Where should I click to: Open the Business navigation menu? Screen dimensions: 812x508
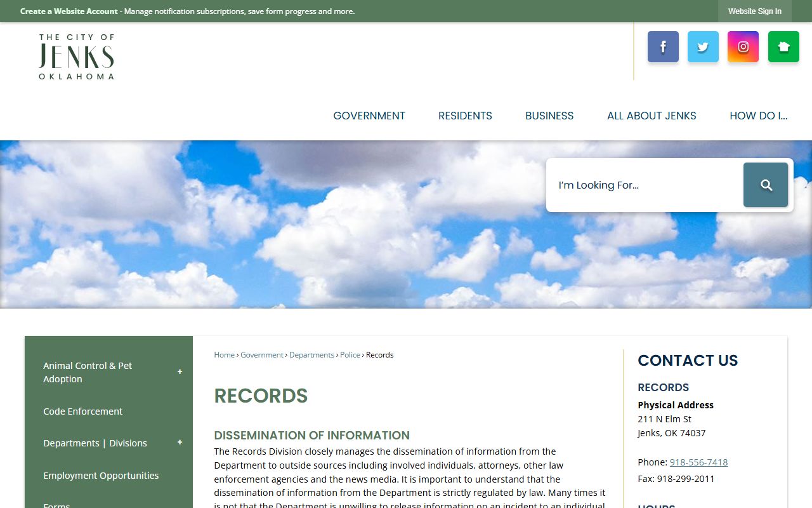coord(549,116)
